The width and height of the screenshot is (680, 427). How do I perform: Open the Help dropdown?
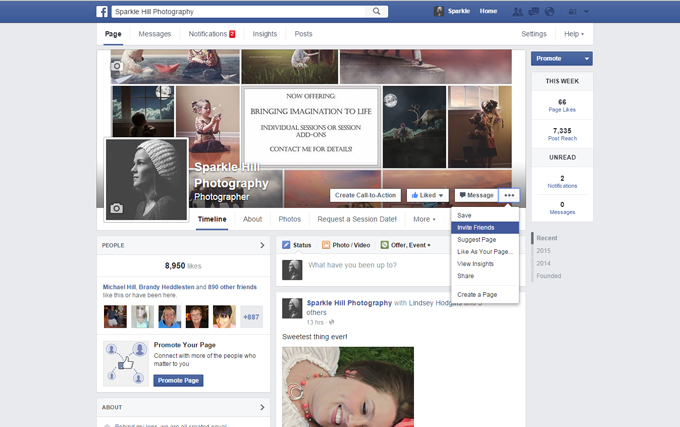click(574, 34)
